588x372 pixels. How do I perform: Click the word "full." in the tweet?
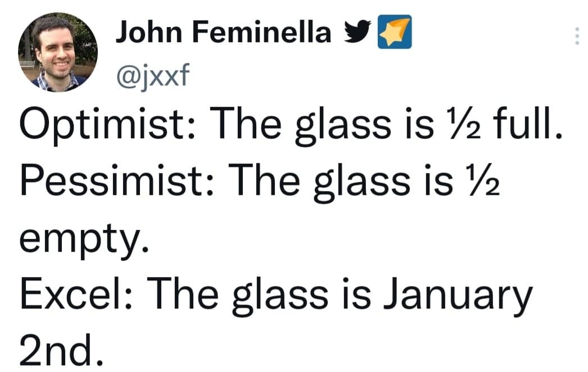click(526, 124)
